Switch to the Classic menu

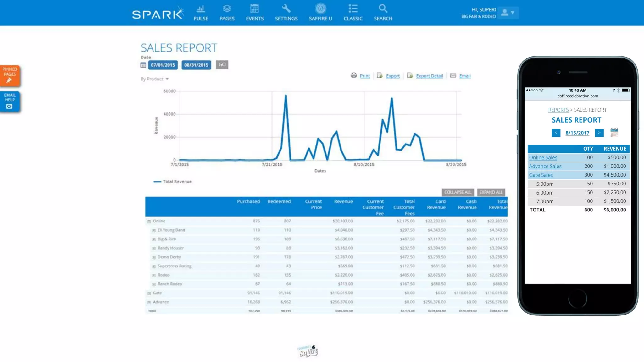point(353,13)
